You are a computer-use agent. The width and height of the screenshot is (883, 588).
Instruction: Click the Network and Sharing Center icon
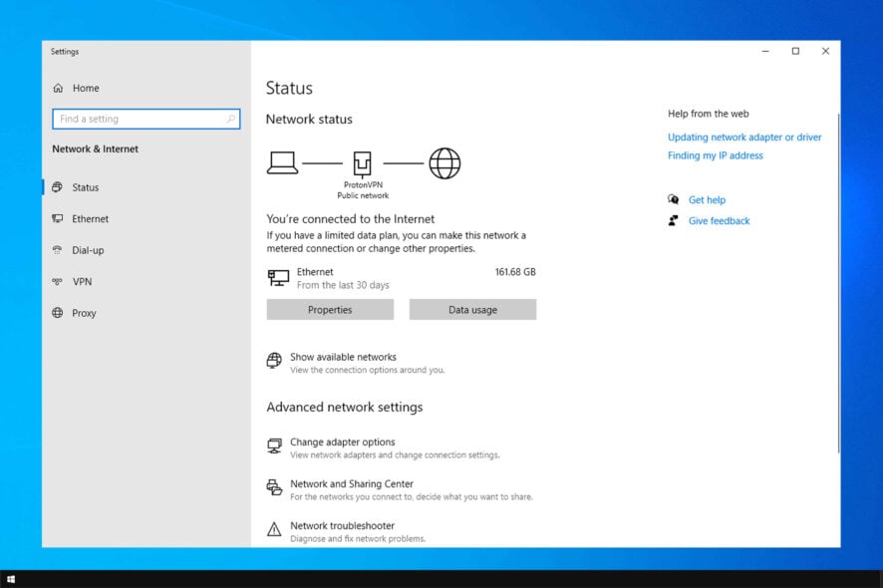click(x=273, y=488)
